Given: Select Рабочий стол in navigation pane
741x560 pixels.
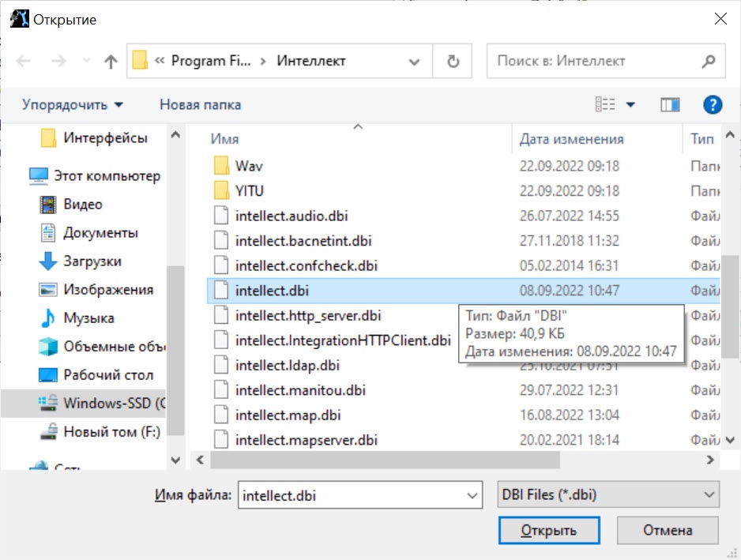Looking at the screenshot, I should point(108,375).
